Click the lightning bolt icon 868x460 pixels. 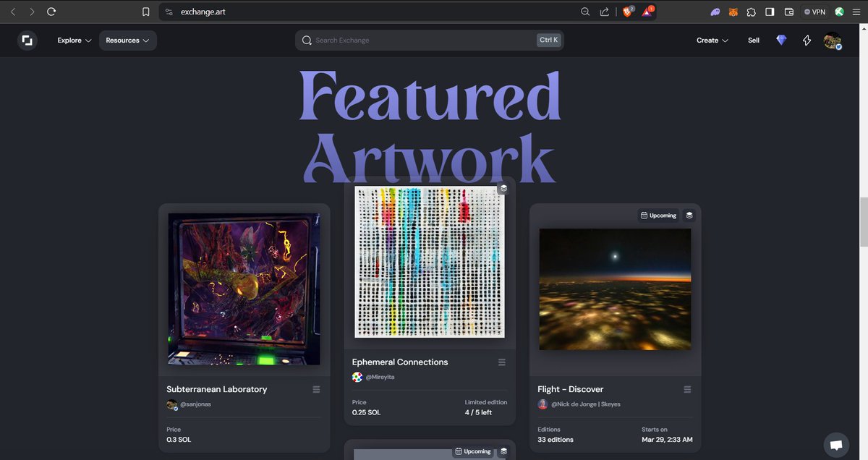807,41
